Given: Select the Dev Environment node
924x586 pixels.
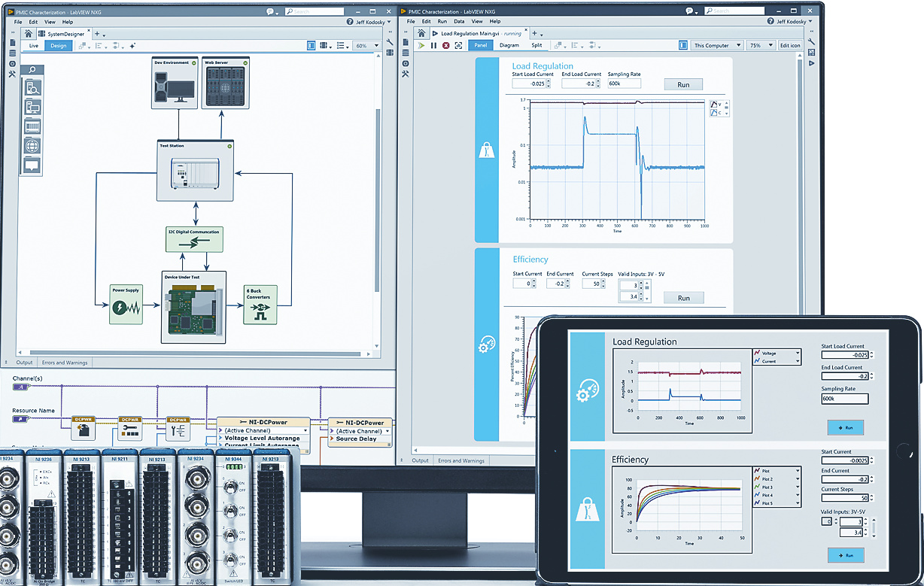Looking at the screenshot, I should (175, 84).
